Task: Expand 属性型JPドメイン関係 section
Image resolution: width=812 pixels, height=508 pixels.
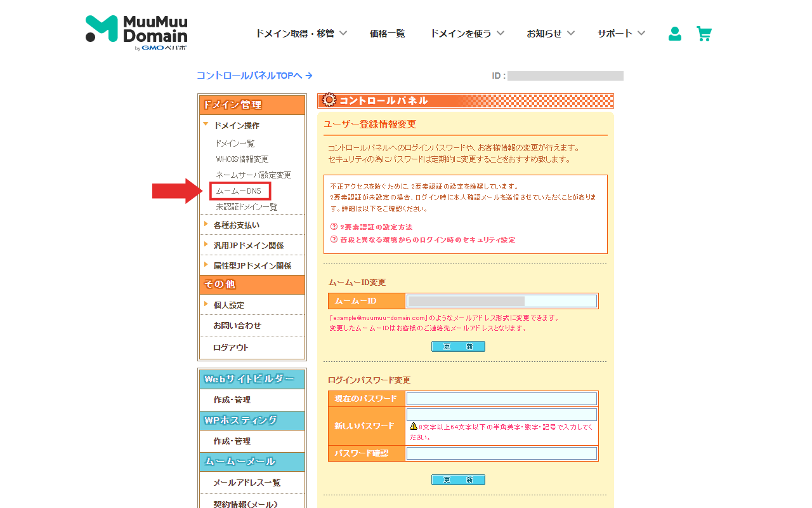Action: click(x=252, y=265)
